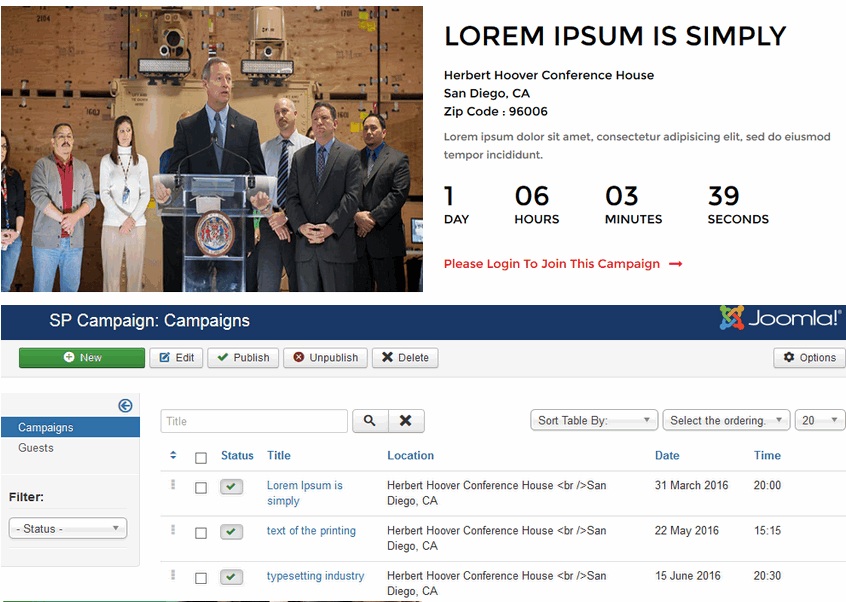Focus the Title search input field
846x602 pixels.
[254, 421]
